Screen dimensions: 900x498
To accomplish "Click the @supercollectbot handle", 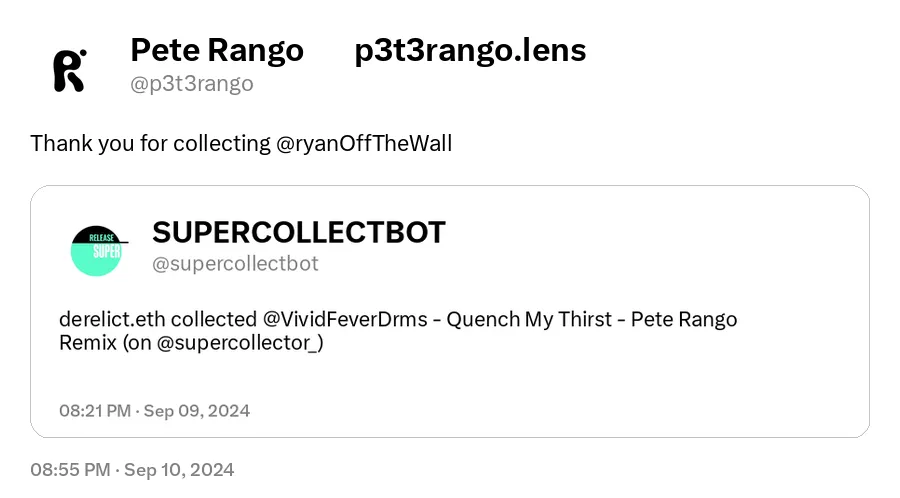I will pos(235,263).
